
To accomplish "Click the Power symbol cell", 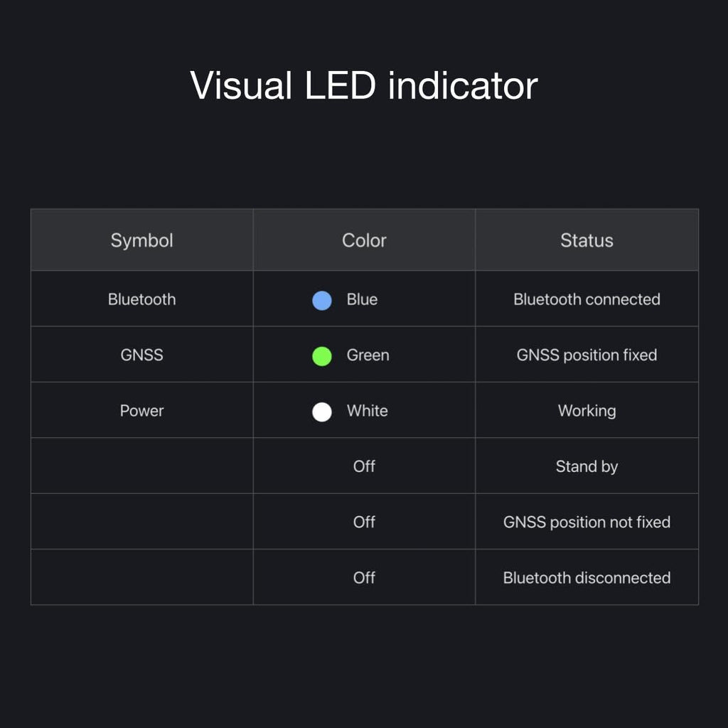I will coord(141,410).
